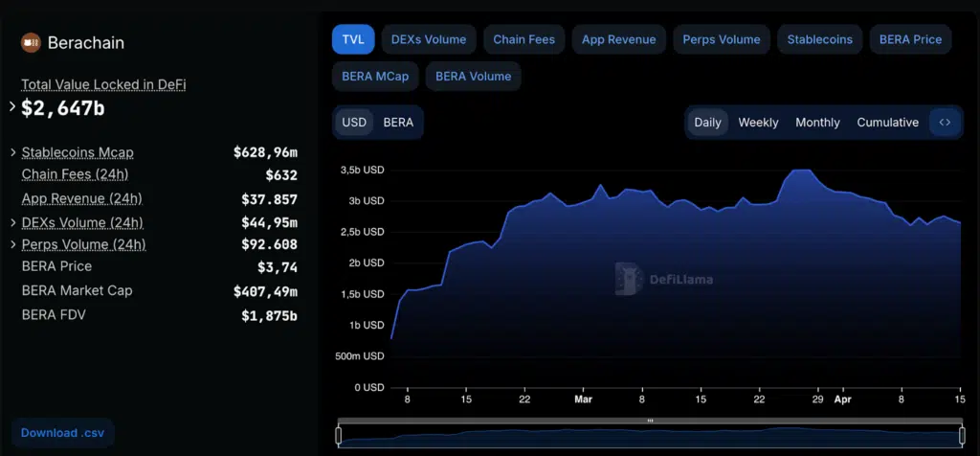Click the Mar x-axis label
The width and height of the screenshot is (980, 456).
pos(583,399)
